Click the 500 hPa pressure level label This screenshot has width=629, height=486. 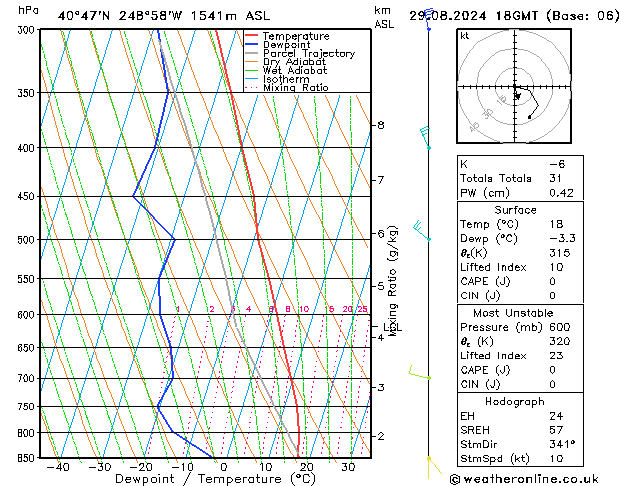click(25, 240)
